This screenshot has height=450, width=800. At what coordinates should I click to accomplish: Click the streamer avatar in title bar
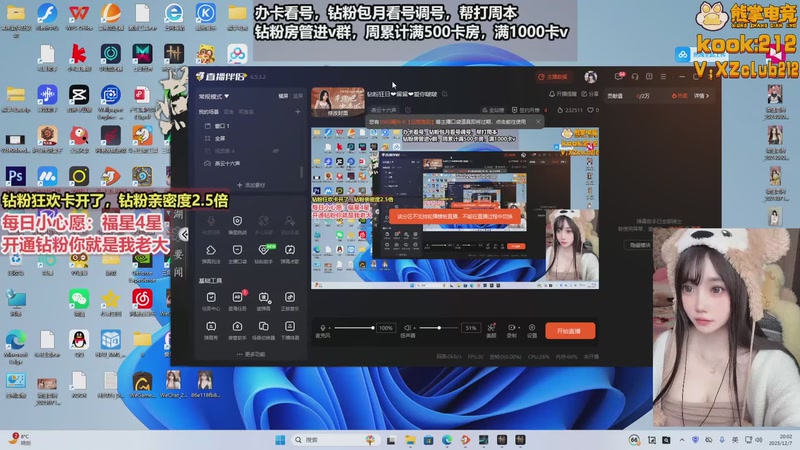590,77
